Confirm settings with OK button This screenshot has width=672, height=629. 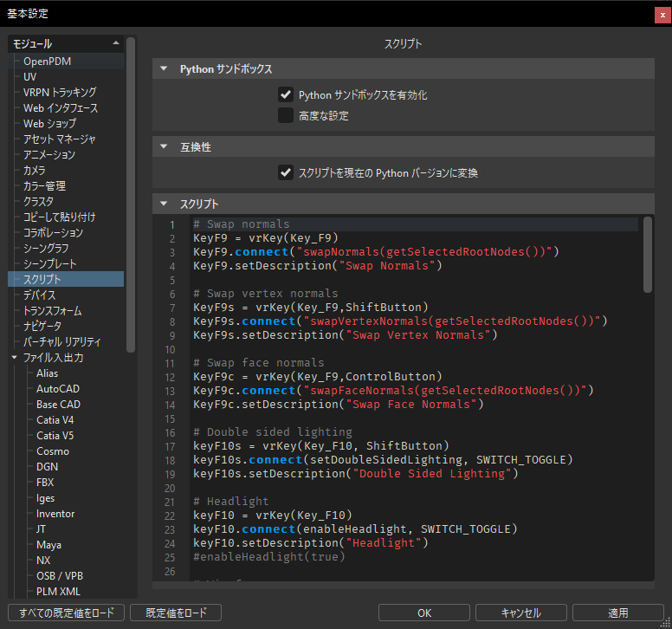tap(424, 613)
